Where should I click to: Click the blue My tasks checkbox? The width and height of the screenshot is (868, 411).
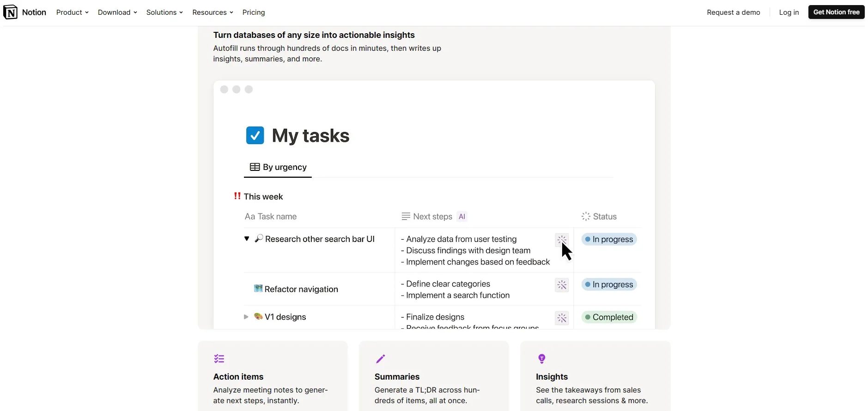point(255,135)
